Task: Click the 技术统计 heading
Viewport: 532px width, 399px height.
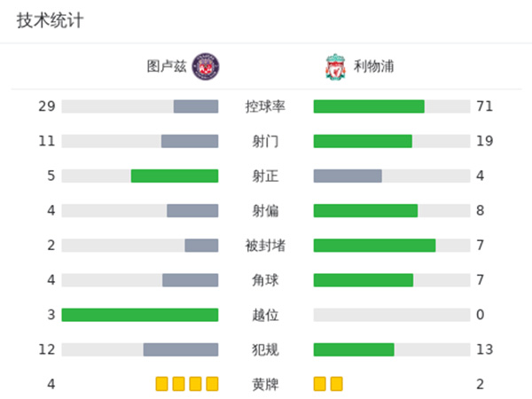Action: point(50,20)
